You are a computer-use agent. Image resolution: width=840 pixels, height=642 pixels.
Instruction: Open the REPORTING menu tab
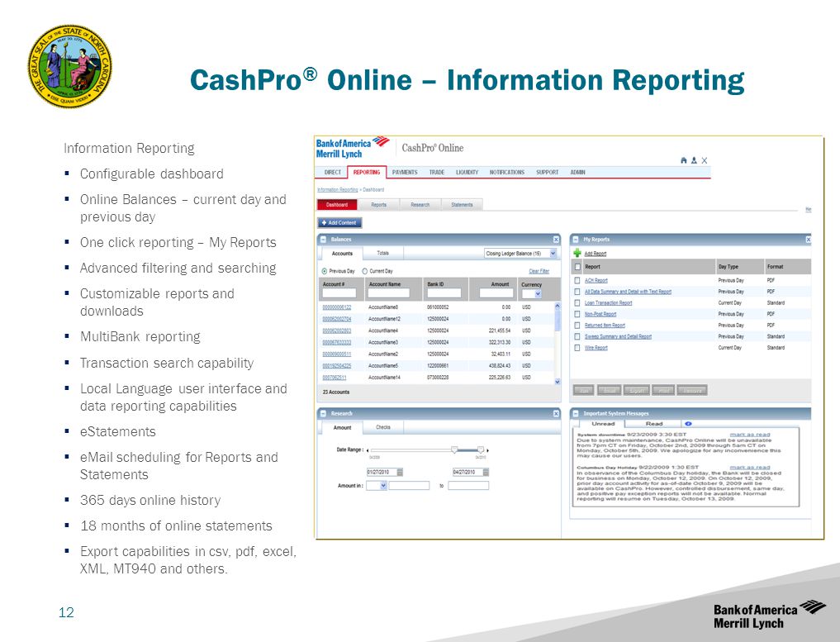(367, 172)
